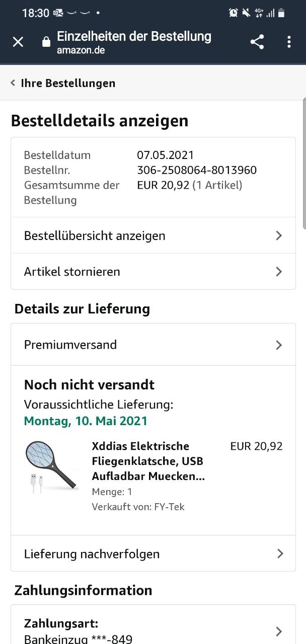The image size is (306, 644).
Task: Tap the alarm icon in status bar
Action: (x=234, y=13)
